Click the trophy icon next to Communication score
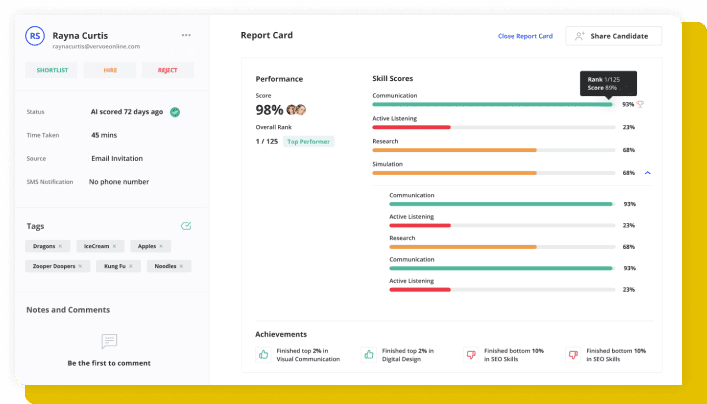The height and width of the screenshot is (404, 707). pos(640,104)
